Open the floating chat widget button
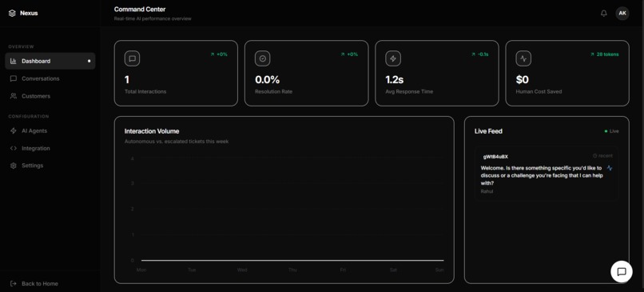Screen dimensions: 644x292 click(x=622, y=271)
